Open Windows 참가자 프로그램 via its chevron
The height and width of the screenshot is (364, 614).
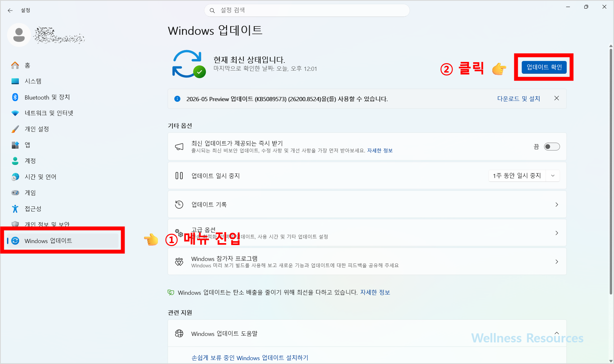pyautogui.click(x=557, y=261)
